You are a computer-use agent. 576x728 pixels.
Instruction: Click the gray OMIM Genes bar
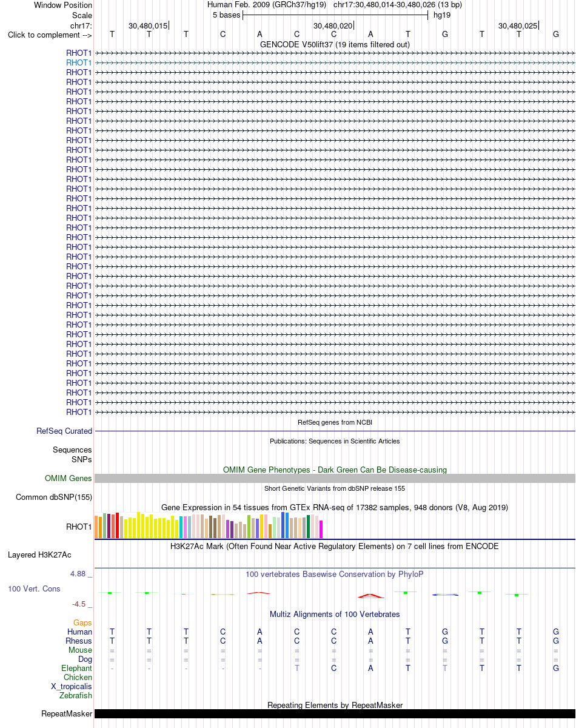pyautogui.click(x=335, y=479)
